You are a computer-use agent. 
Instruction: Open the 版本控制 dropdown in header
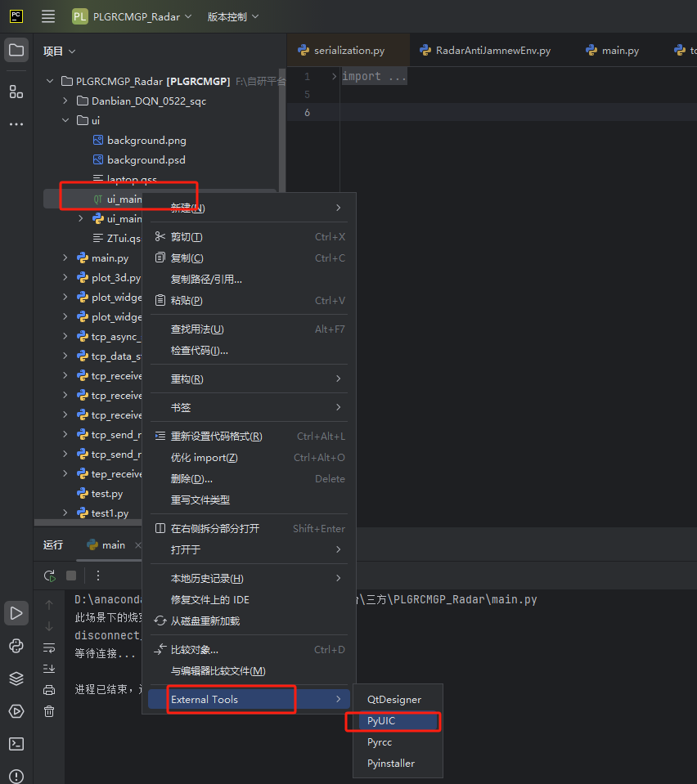(x=232, y=16)
